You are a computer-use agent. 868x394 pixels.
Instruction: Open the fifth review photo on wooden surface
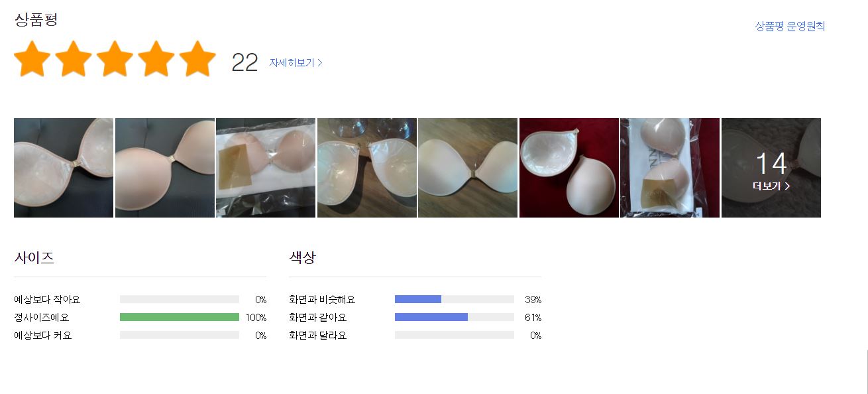tap(468, 168)
